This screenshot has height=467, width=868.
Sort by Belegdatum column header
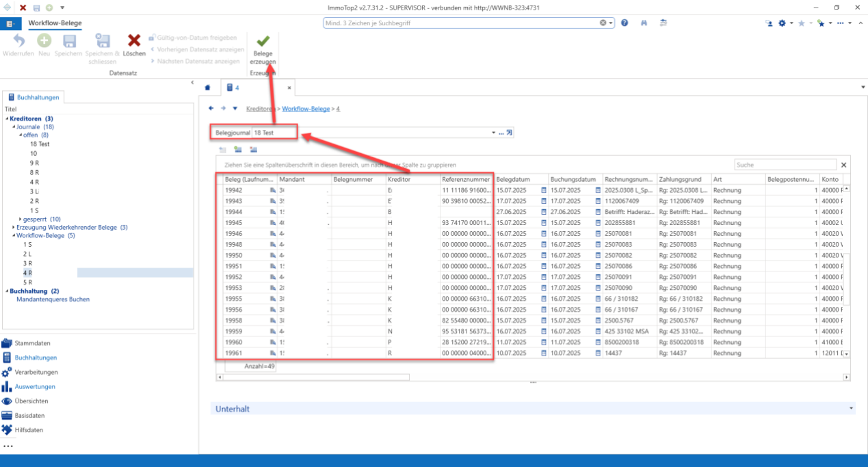pos(521,180)
